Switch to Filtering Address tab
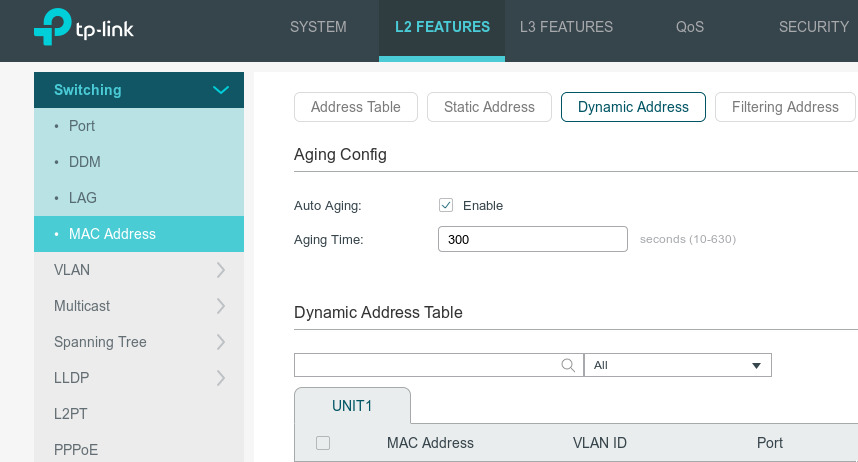858x462 pixels. (785, 107)
